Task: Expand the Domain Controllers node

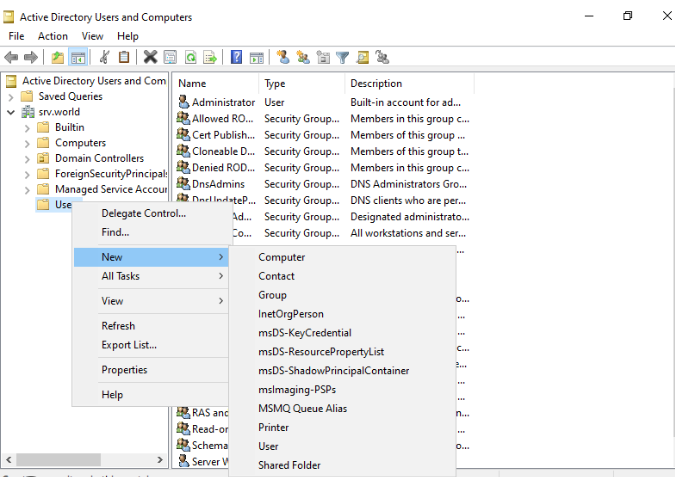Action: (27, 159)
